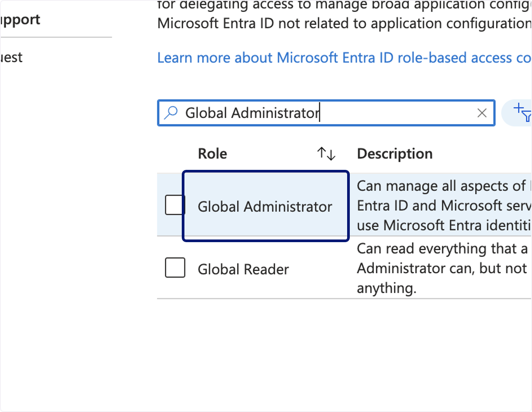Select the Global Administrator description text
The width and height of the screenshot is (532, 412).
[444, 206]
